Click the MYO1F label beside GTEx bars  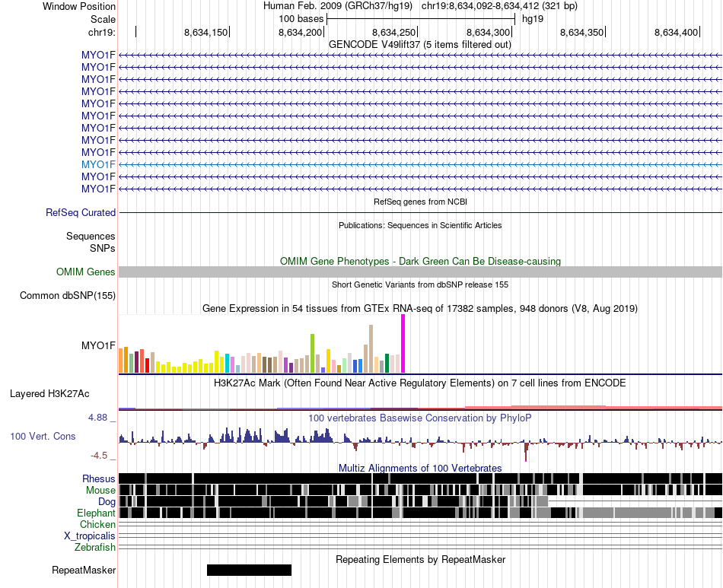98,345
